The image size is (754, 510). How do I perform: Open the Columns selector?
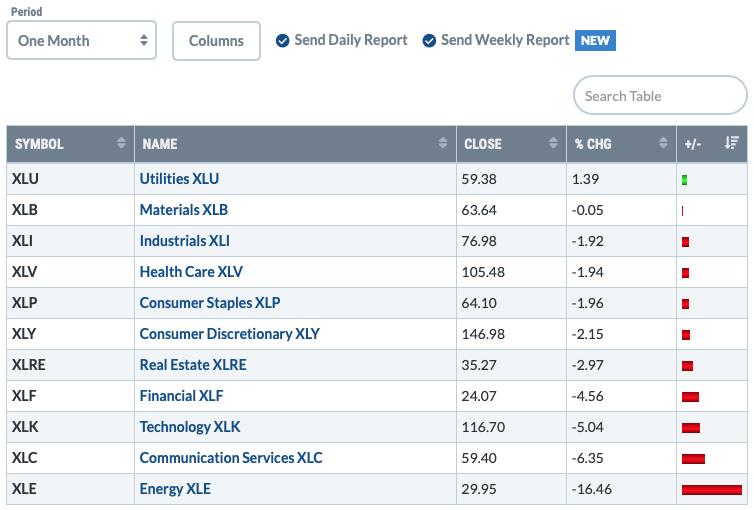pyautogui.click(x=216, y=41)
